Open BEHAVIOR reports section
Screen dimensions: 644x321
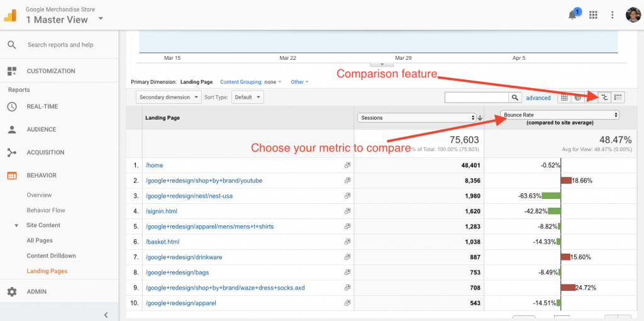(x=42, y=176)
